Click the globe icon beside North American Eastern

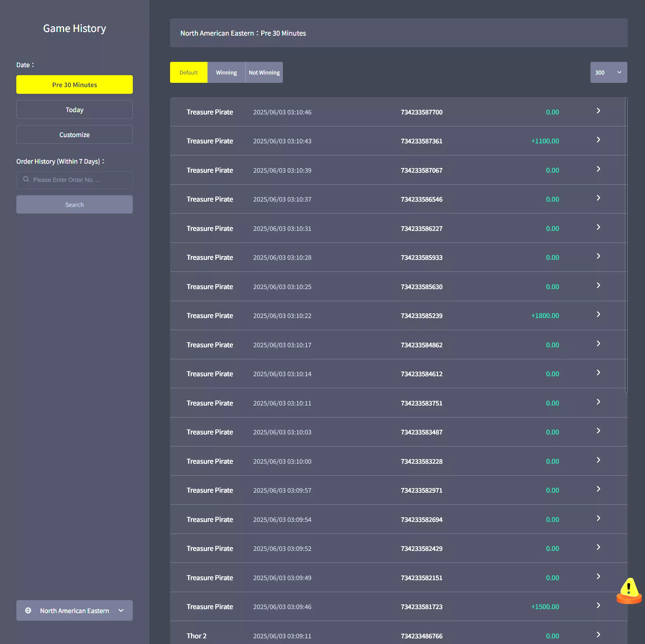coord(28,610)
